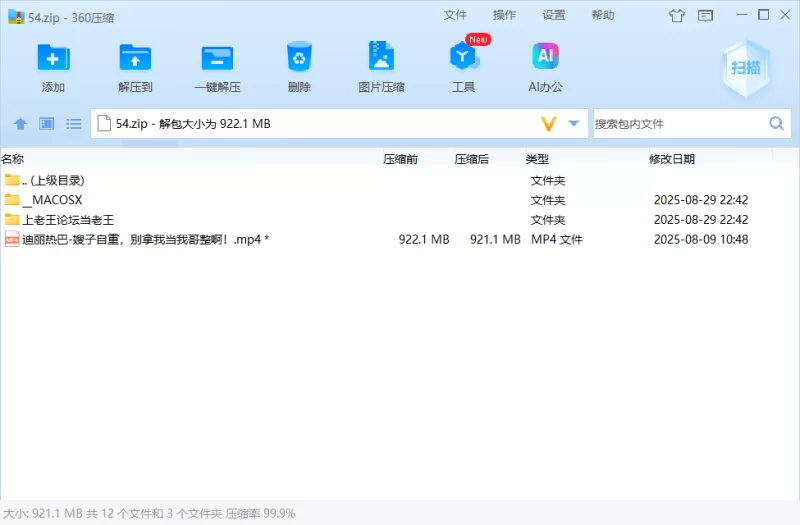Expand the address bar dropdown arrow
800x525 pixels.
[x=574, y=123]
